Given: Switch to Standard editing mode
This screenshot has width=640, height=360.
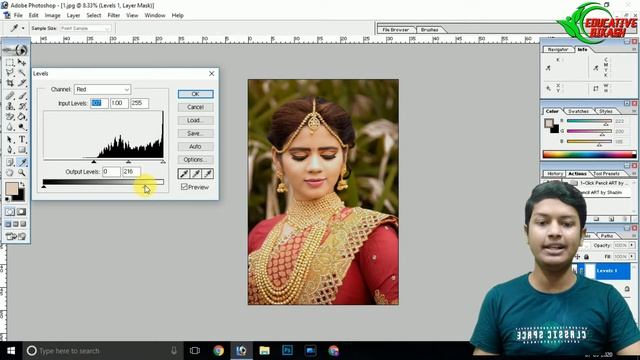Looking at the screenshot, I should click(10, 211).
